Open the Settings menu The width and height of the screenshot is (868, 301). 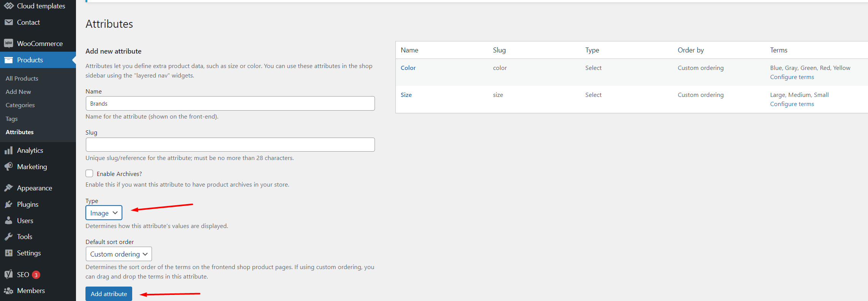point(29,253)
